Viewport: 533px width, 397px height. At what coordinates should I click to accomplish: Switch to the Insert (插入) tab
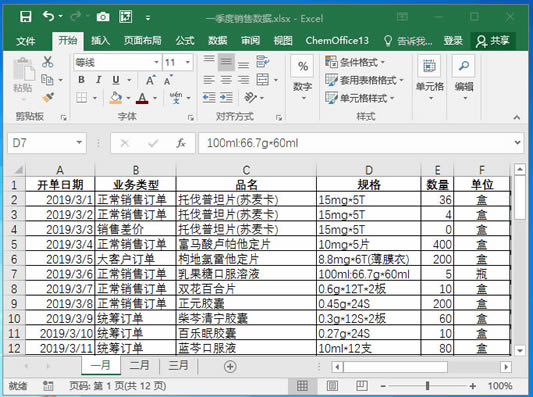(101, 41)
